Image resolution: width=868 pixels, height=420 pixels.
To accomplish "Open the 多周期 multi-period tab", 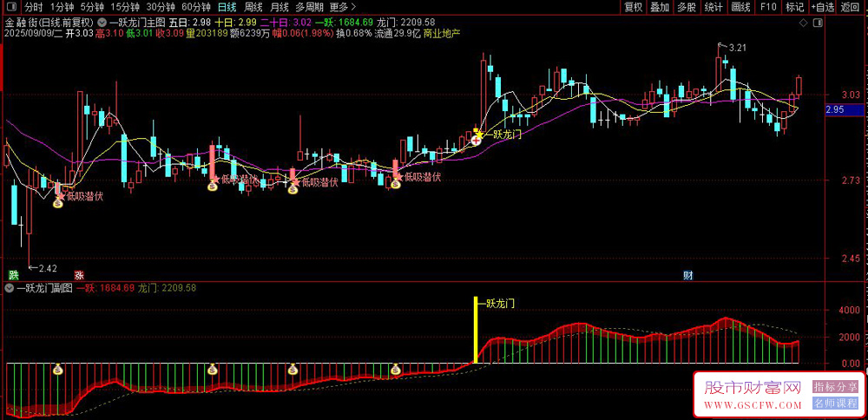I will tap(309, 7).
